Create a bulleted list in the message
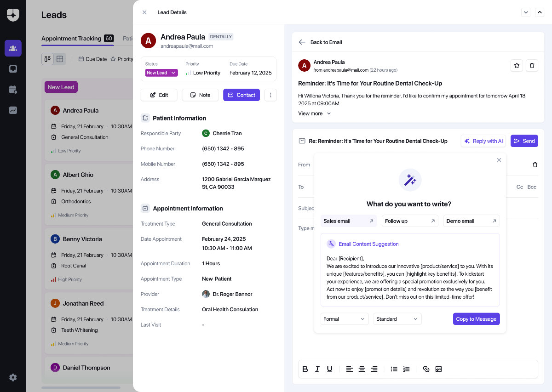This screenshot has height=392, width=552. (x=394, y=369)
